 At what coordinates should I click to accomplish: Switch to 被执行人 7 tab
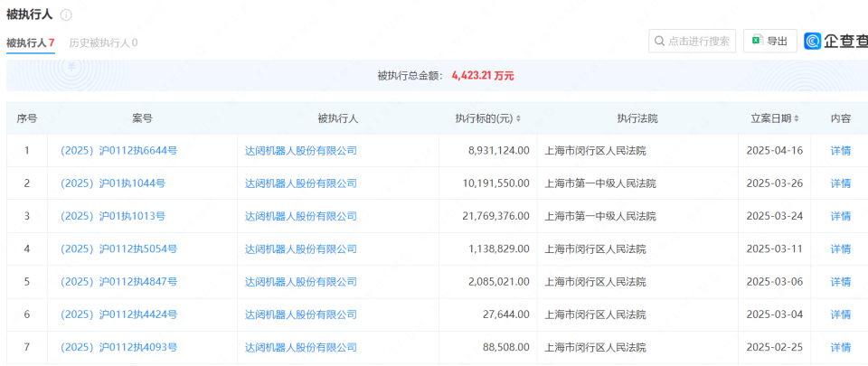click(x=31, y=42)
